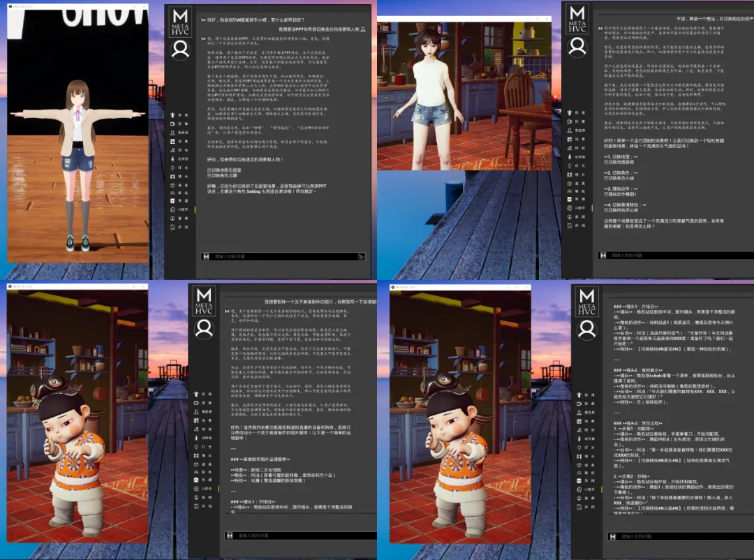Image resolution: width=754 pixels, height=560 pixels.
Task: Click META HVC logo in the bottom-left window
Action: tap(203, 301)
